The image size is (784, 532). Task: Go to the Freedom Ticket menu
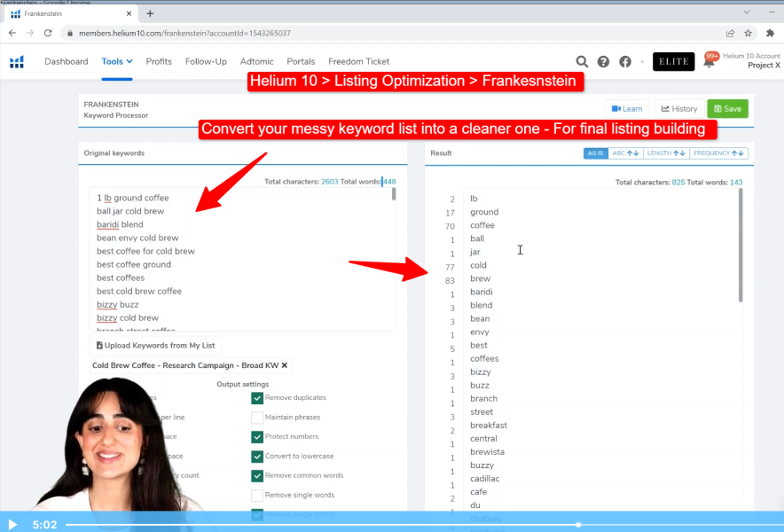pos(358,62)
